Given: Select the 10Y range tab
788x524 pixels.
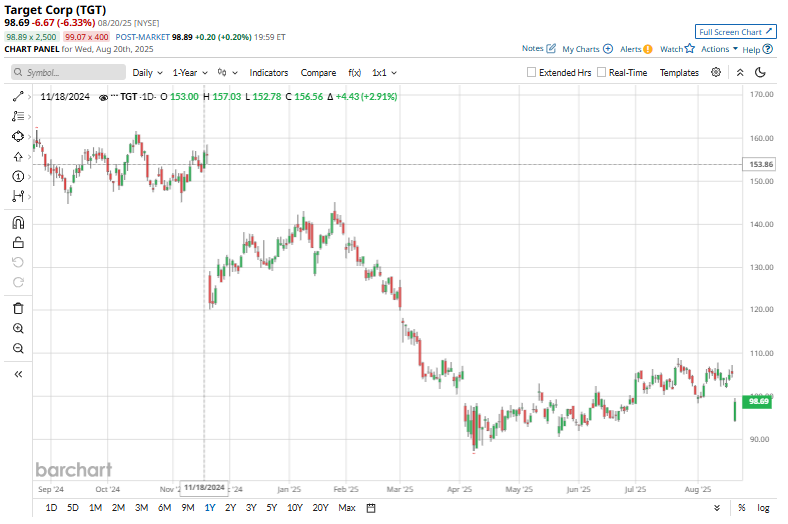Looking at the screenshot, I should (x=295, y=508).
